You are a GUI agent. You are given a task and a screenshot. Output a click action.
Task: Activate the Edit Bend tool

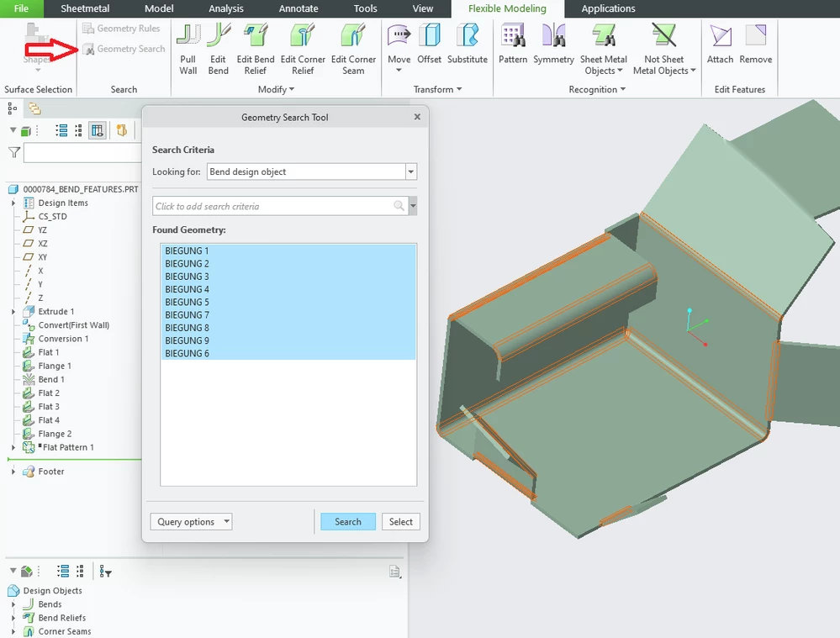(218, 48)
